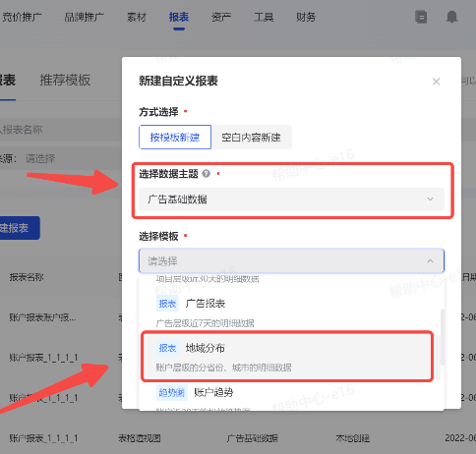Open the 广告基础数据 theme dropdown
Image resolution: width=476 pixels, height=454 pixels.
291,199
